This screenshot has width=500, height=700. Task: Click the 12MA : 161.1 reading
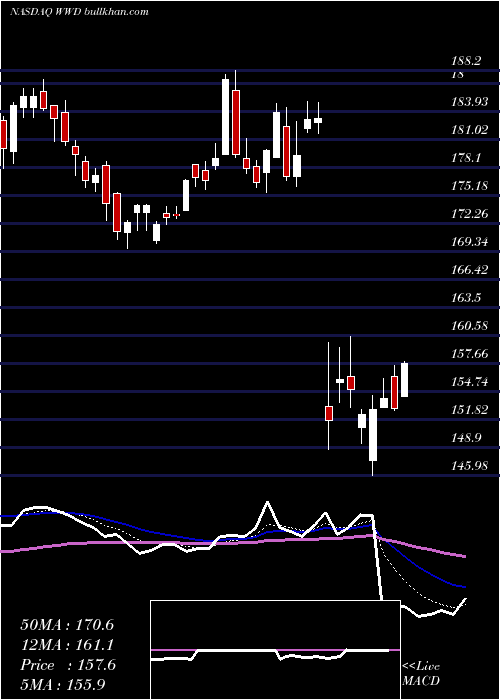coord(67,645)
